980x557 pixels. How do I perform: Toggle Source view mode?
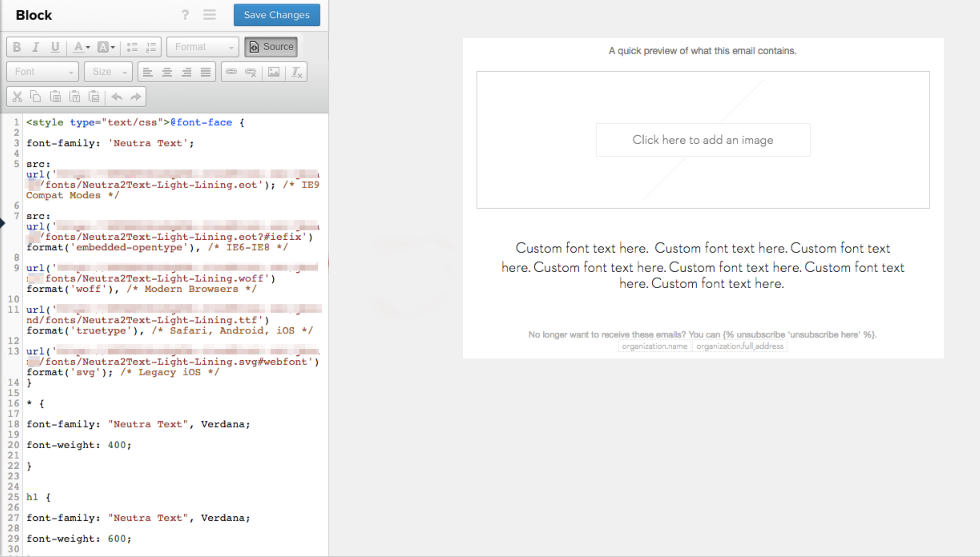point(271,47)
